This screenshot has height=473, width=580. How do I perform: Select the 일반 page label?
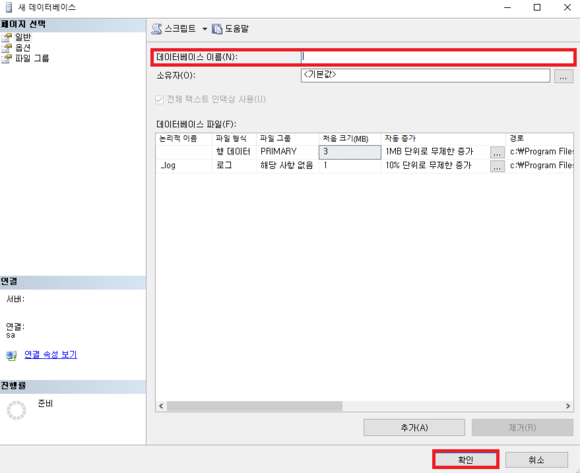click(23, 37)
